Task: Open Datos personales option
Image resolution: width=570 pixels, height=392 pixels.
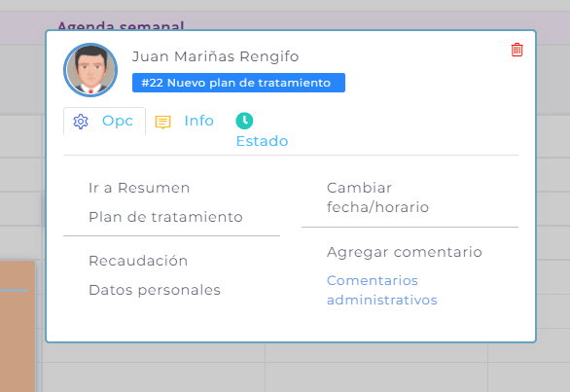Action: (x=155, y=290)
